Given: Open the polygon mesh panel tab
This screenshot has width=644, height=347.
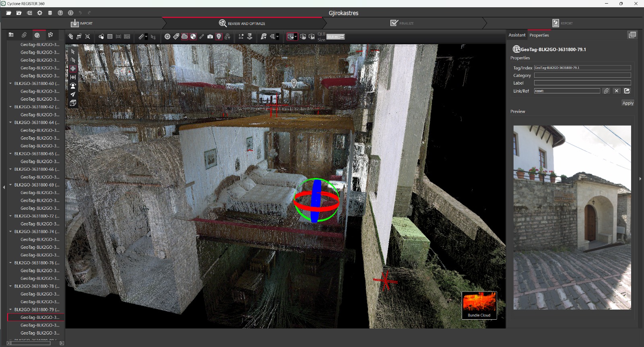Looking at the screenshot, I should point(50,35).
